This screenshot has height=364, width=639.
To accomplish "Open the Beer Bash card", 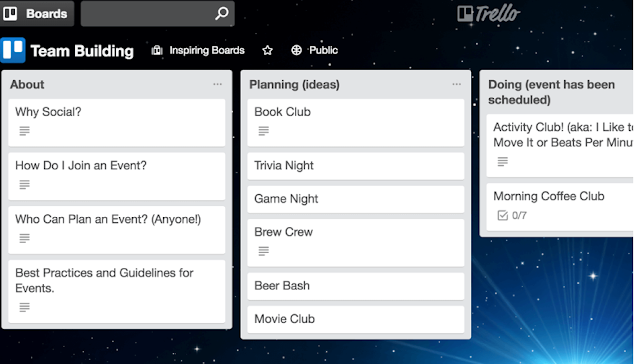I will tap(356, 286).
